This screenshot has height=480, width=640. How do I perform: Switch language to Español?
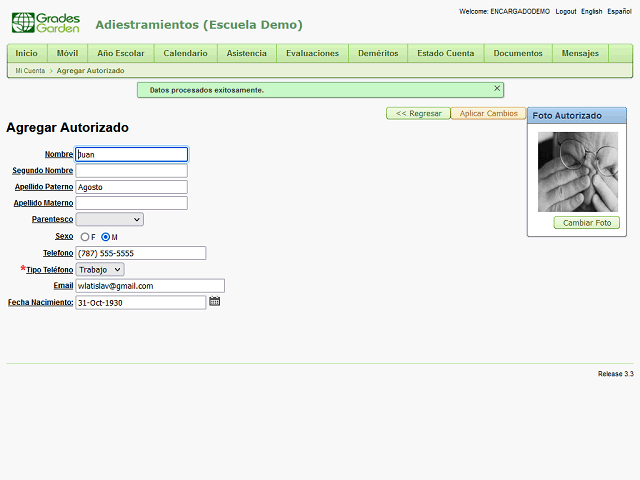pos(619,11)
